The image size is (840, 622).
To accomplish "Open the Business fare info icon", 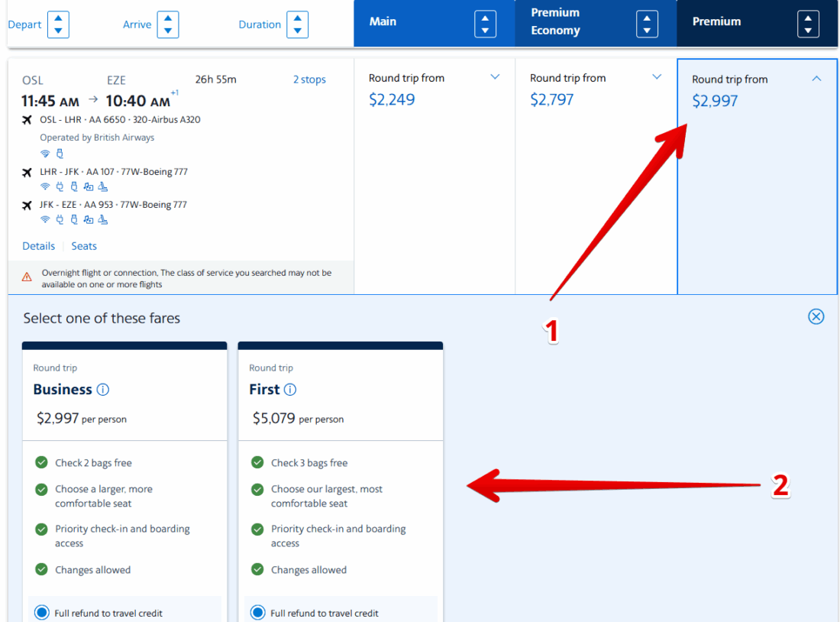I will point(103,390).
